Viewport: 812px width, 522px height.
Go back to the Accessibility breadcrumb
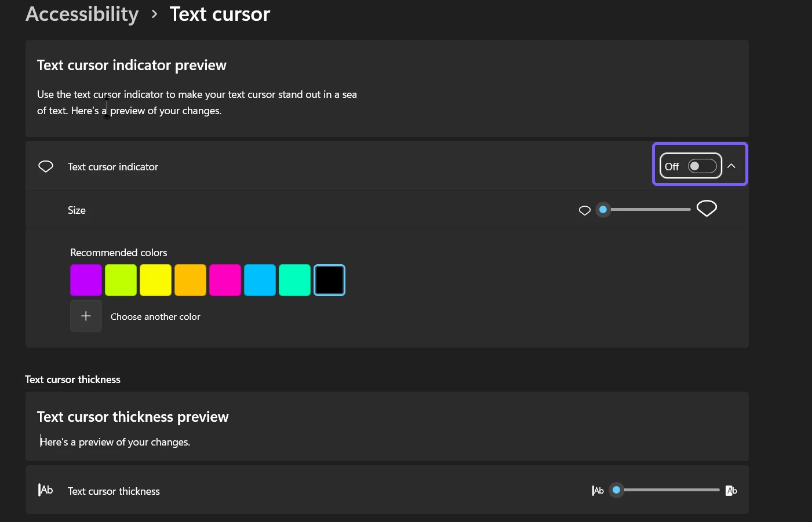pos(82,14)
